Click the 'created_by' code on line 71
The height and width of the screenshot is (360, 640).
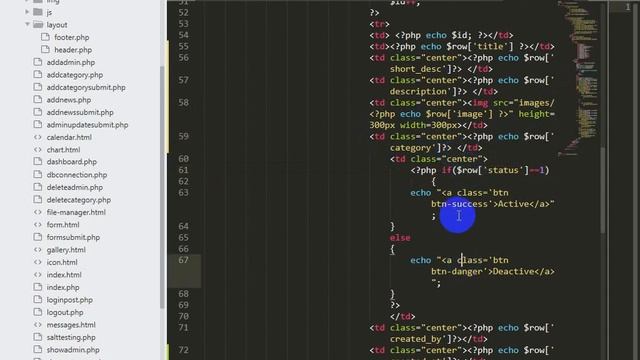(x=413, y=339)
